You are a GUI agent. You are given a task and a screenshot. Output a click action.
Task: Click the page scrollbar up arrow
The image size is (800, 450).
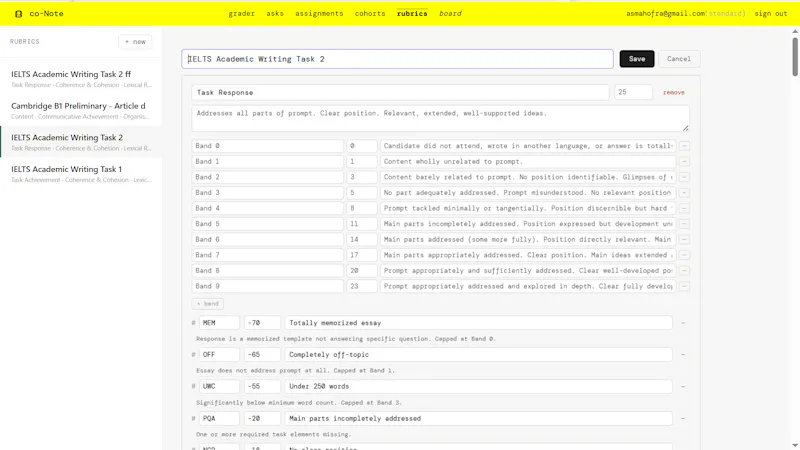click(x=795, y=32)
